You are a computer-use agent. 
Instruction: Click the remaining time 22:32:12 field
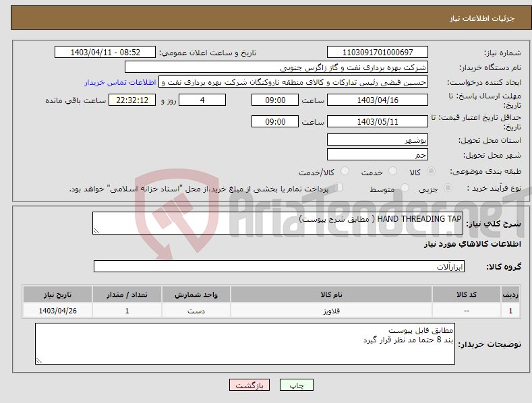click(132, 100)
